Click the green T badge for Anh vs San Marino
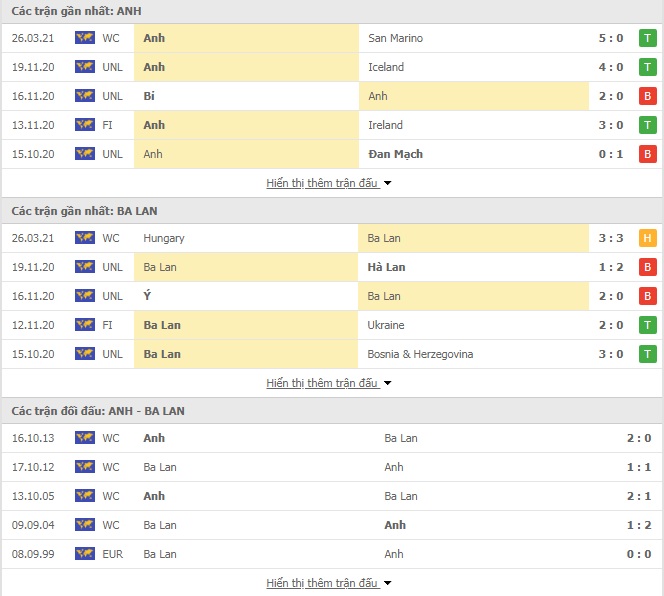This screenshot has height=596, width=664. 647,38
